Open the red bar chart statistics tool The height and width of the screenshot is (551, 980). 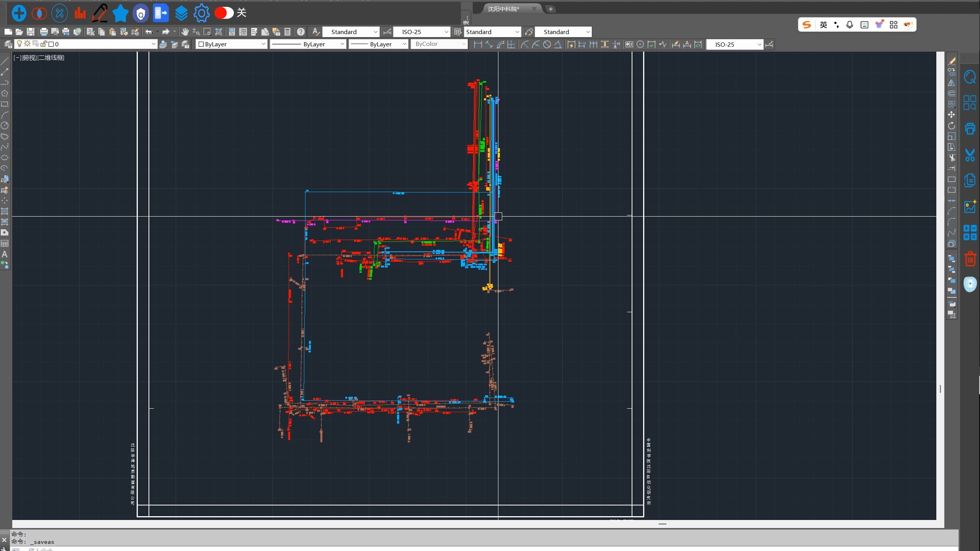pos(80,13)
